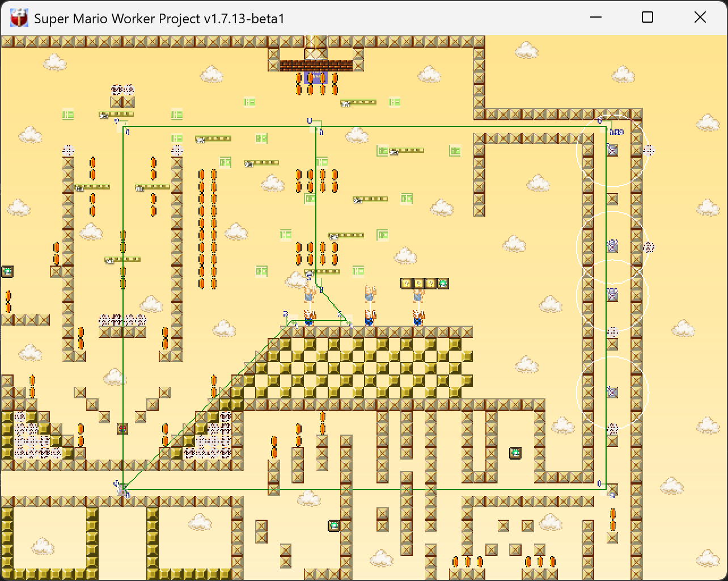Click the skull moving platform nearest the top brick row
This screenshot has height=581, width=728.
tap(358, 103)
